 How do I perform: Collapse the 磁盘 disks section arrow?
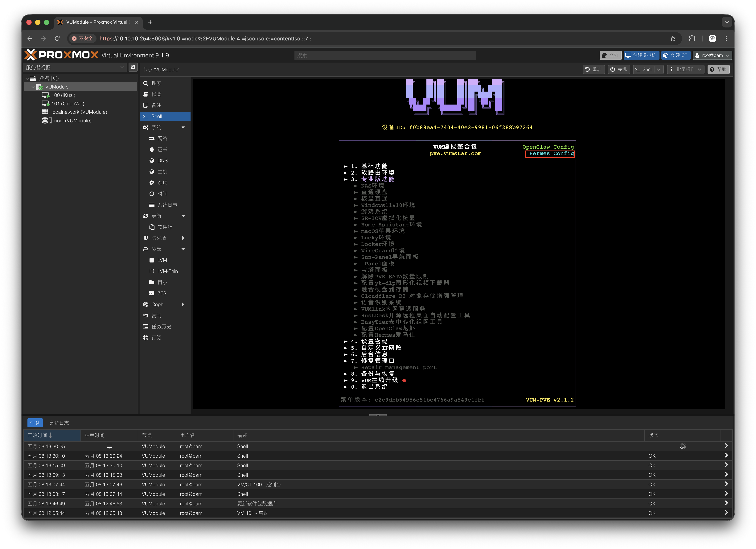tap(183, 249)
